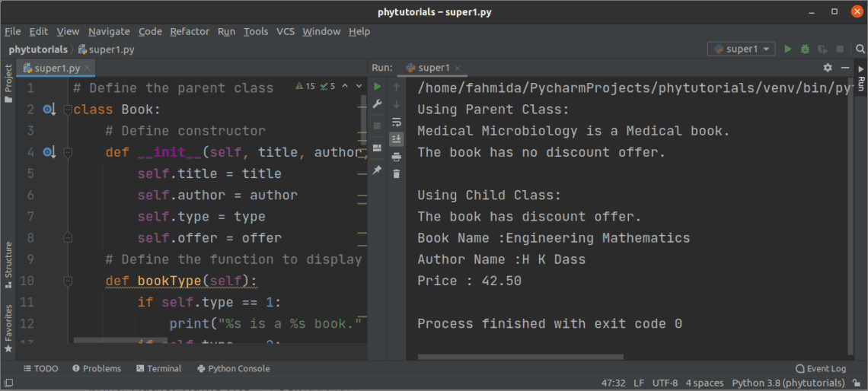Open the Refactor menu
The image size is (868, 391).
point(190,31)
